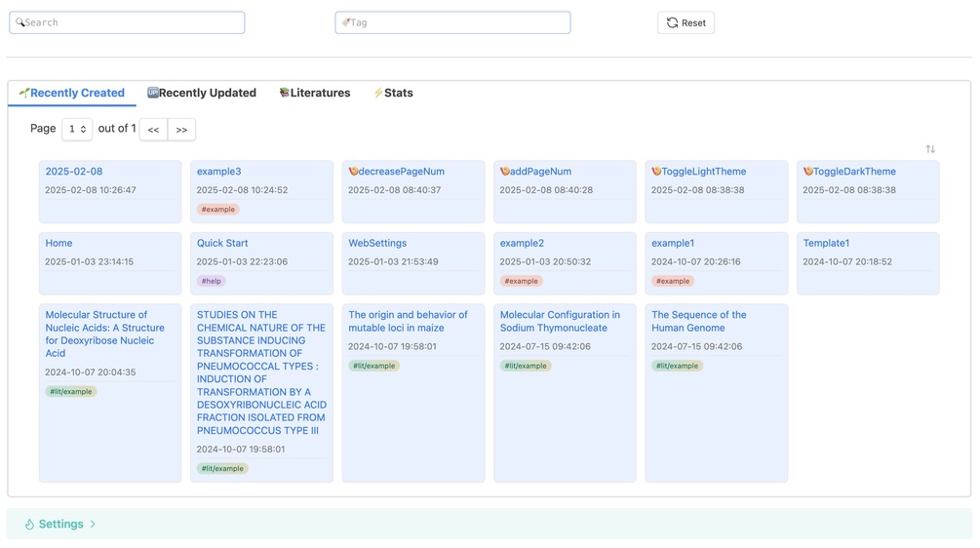Open the page number dropdown

pos(77,130)
